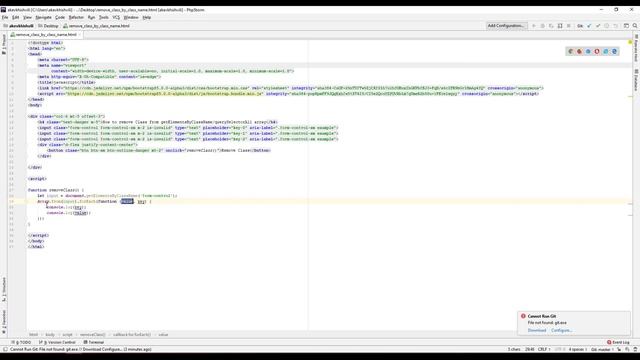
Task: Click the status bar lock icon
Action: pos(619,349)
